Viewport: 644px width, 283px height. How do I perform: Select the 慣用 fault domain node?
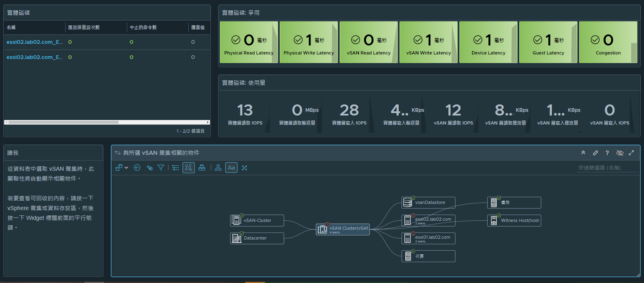click(x=514, y=202)
